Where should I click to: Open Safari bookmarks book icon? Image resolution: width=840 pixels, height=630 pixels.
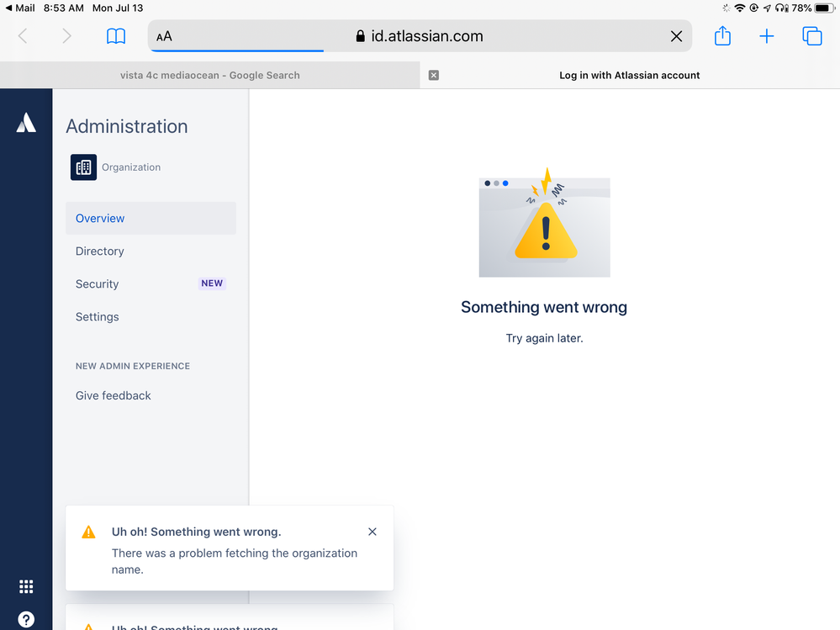point(116,36)
